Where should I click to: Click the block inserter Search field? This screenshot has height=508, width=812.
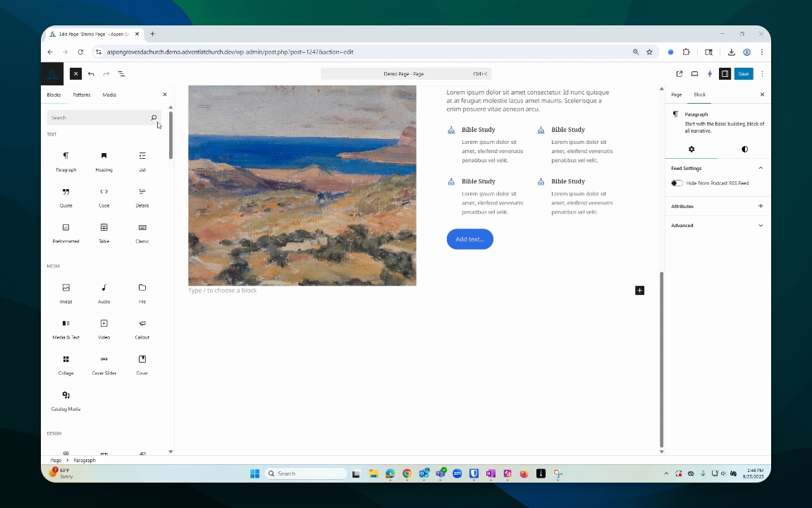[104, 118]
